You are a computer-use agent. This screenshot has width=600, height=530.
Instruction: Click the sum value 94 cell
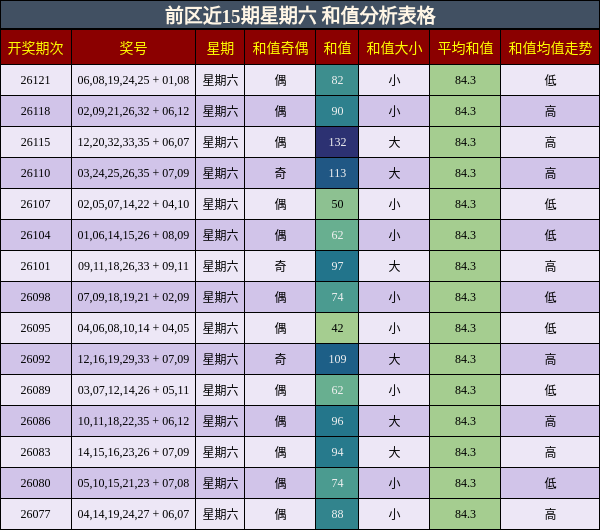pyautogui.click(x=337, y=452)
